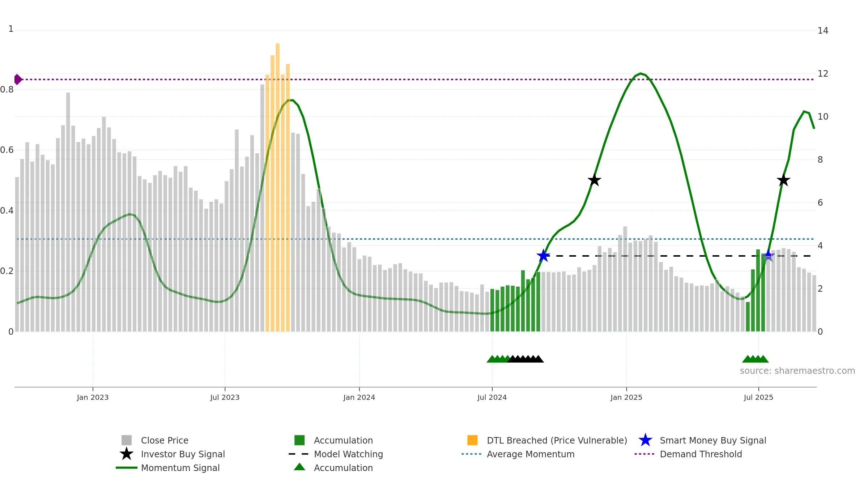Click the black star marker before Jan 2025

coord(594,180)
